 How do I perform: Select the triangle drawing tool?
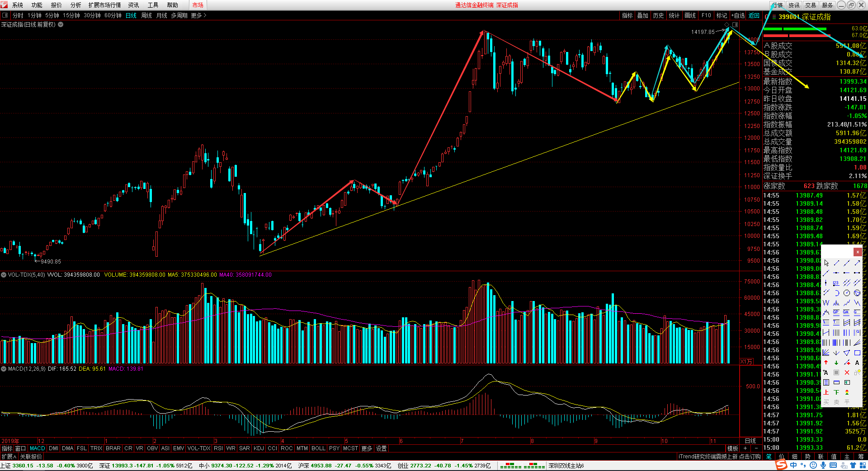(x=847, y=353)
